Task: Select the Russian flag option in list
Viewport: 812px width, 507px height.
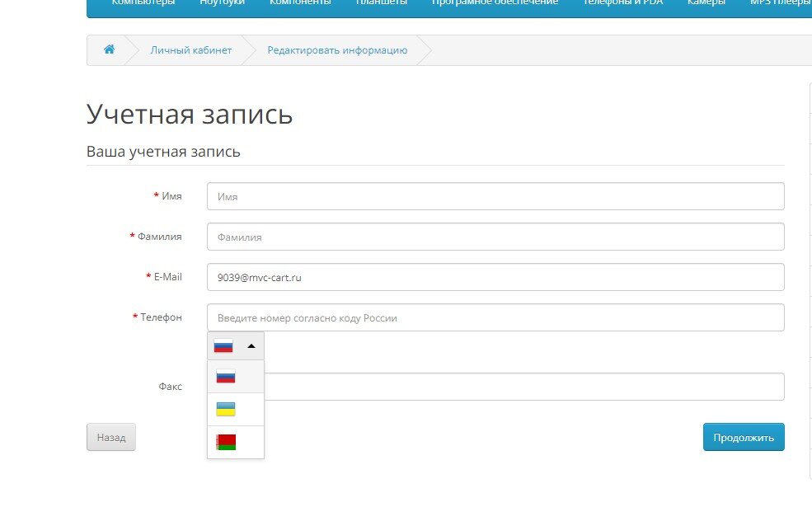Action: tap(226, 377)
